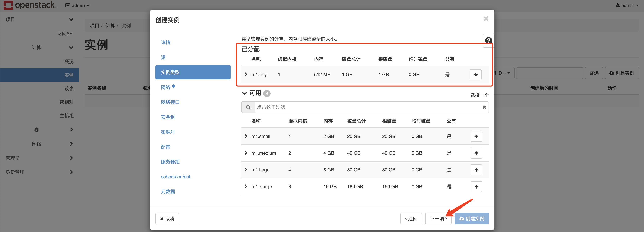
Task: Open the scheduler hint step
Action: point(175,177)
